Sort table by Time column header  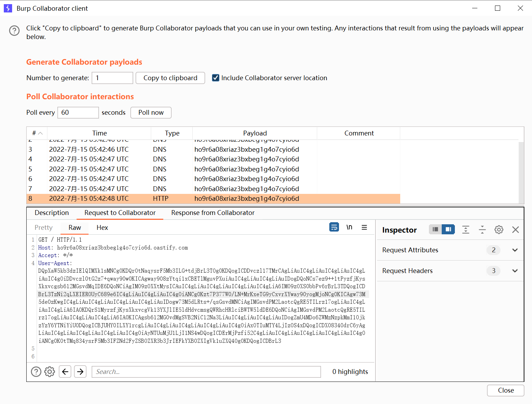(99, 133)
